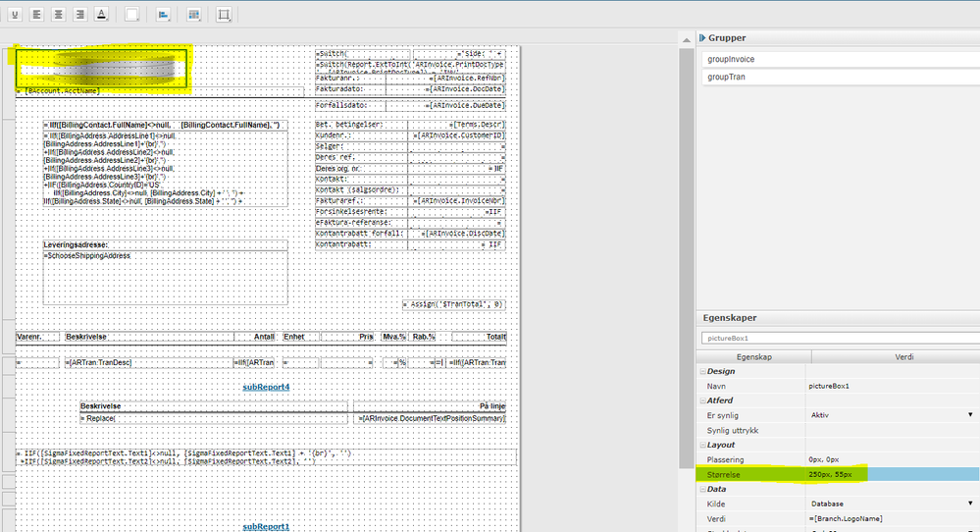Click the scrollbar up arrow

click(687, 40)
